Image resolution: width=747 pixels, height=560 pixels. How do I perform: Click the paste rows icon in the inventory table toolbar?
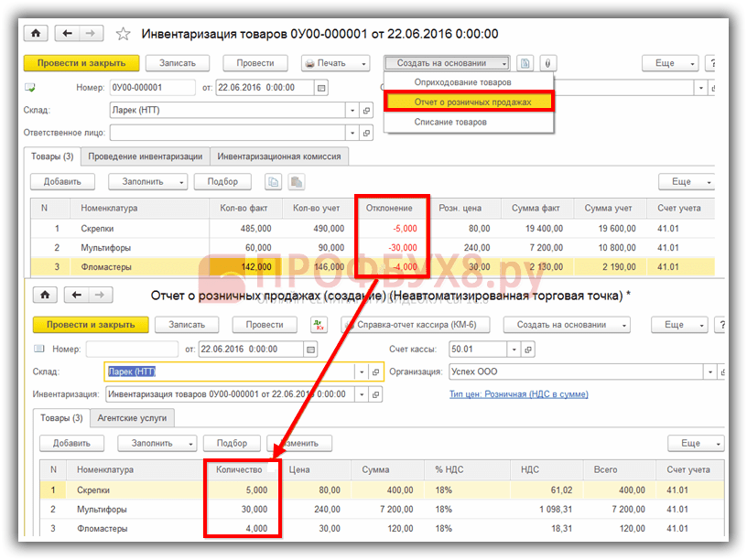pyautogui.click(x=297, y=181)
